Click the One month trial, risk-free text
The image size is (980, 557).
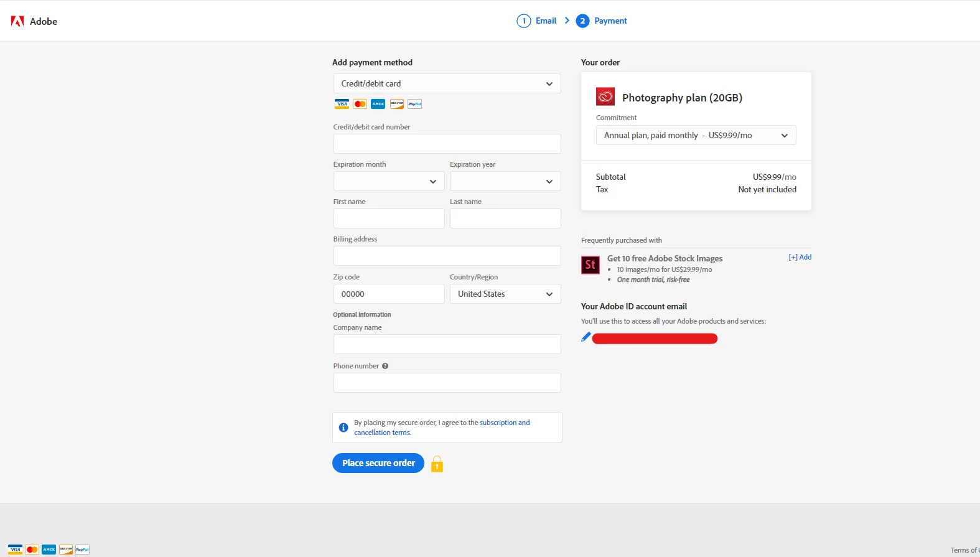click(653, 279)
